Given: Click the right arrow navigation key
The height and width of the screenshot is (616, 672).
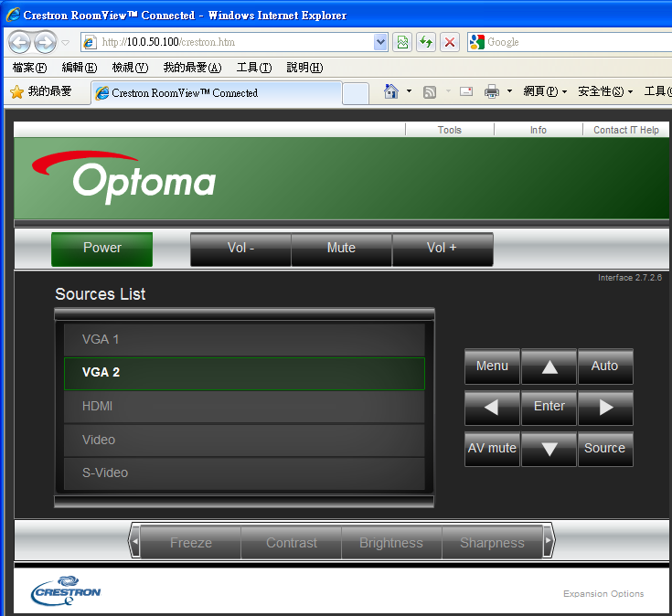Looking at the screenshot, I should (605, 408).
